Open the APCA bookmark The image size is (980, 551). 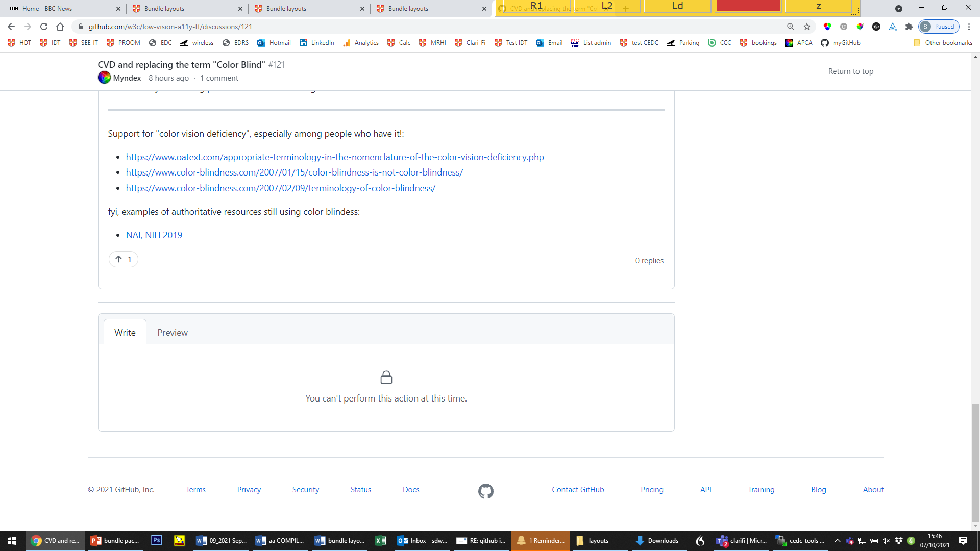[x=799, y=43]
